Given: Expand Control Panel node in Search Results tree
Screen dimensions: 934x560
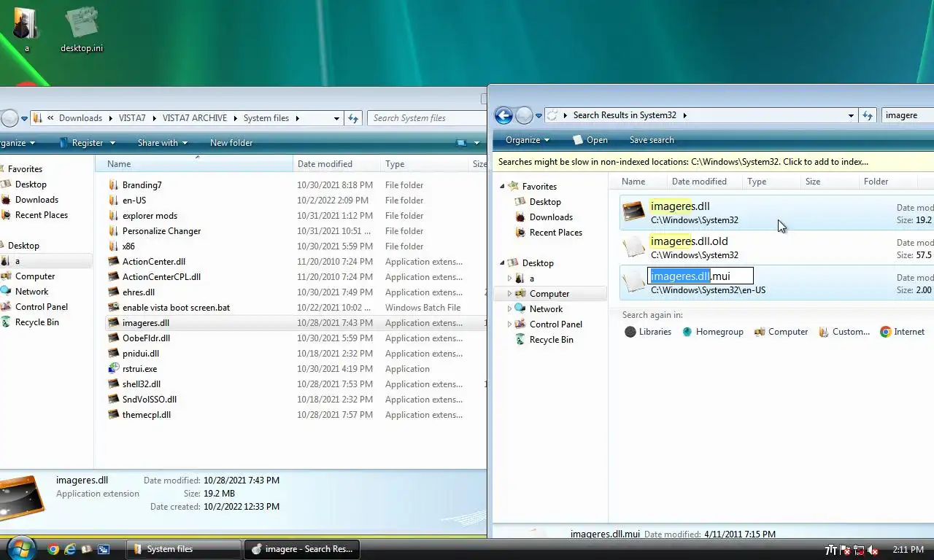Looking at the screenshot, I should pyautogui.click(x=509, y=324).
